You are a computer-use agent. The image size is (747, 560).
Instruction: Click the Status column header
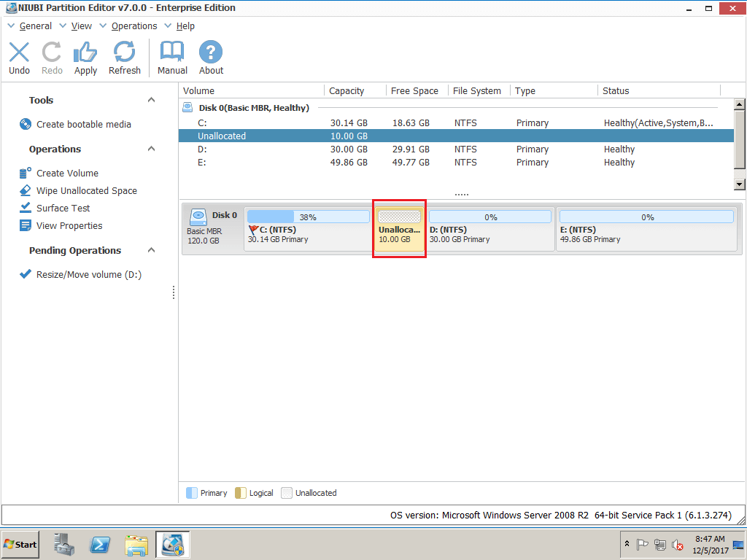point(659,90)
